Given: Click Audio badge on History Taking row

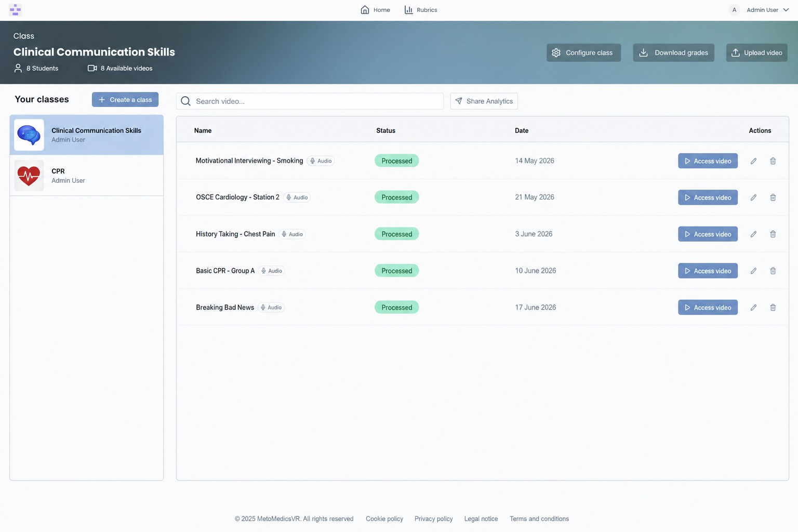Looking at the screenshot, I should coord(292,234).
